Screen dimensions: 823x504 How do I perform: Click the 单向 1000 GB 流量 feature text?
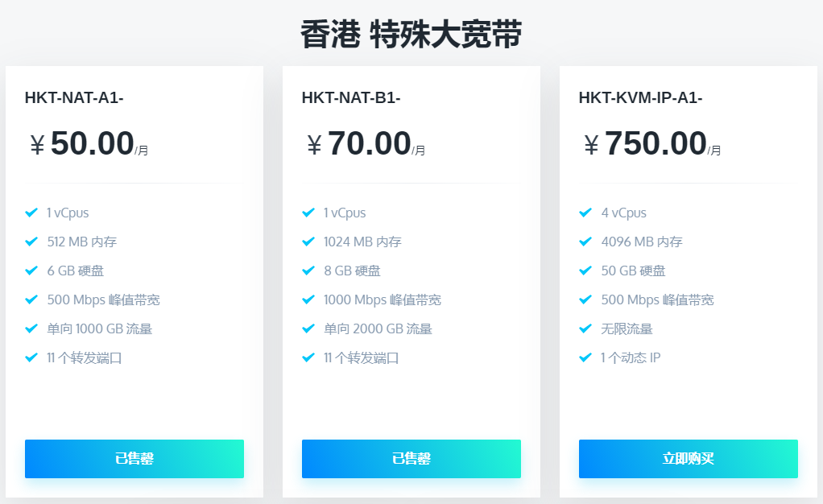[x=100, y=328]
